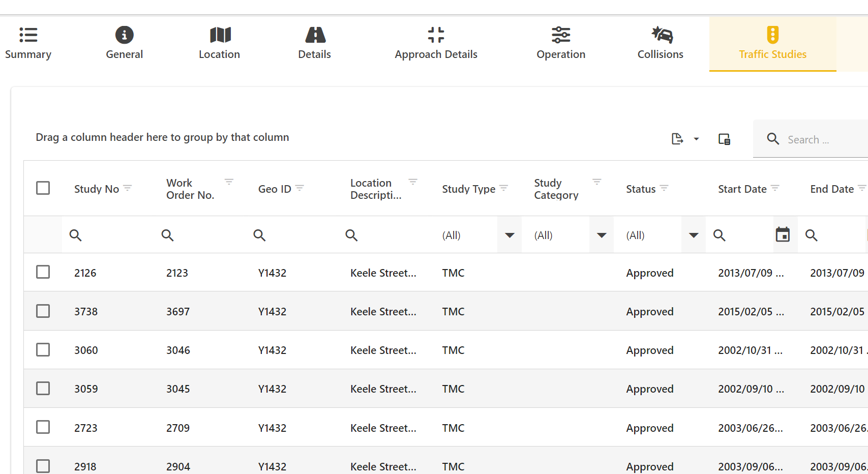Go to the Summary tab
This screenshot has height=474, width=868.
[28, 44]
